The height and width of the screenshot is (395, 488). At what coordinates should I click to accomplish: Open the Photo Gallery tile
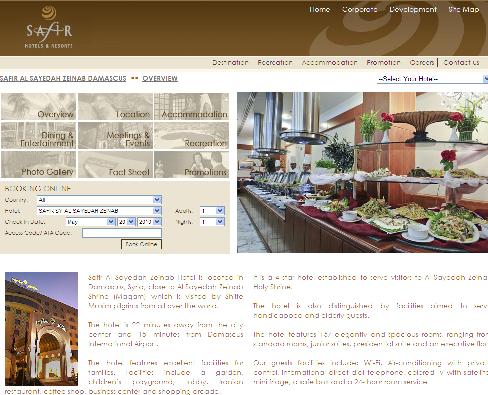(x=39, y=164)
